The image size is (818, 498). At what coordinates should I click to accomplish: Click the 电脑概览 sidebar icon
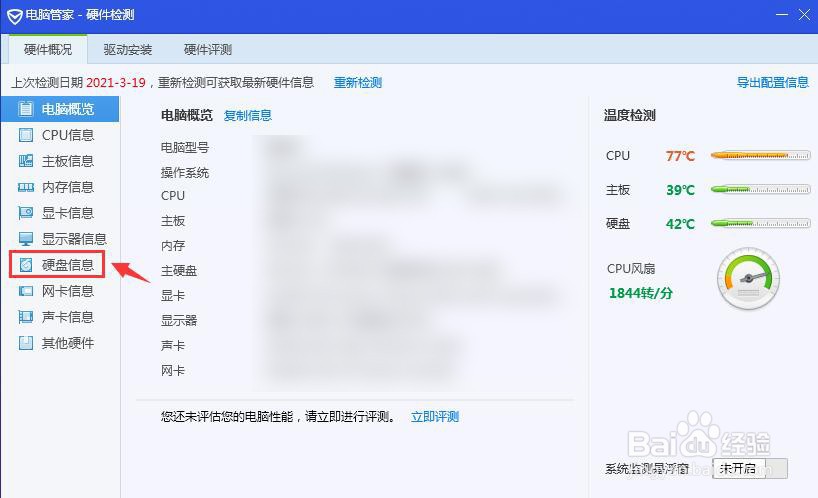click(25, 108)
